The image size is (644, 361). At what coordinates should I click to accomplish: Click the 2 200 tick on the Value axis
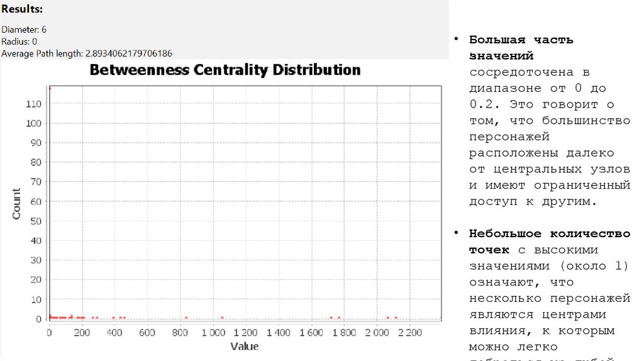(410, 331)
